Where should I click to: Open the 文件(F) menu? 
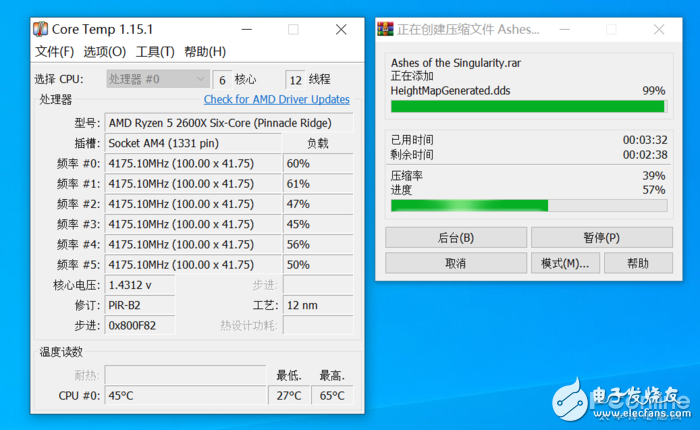54,52
